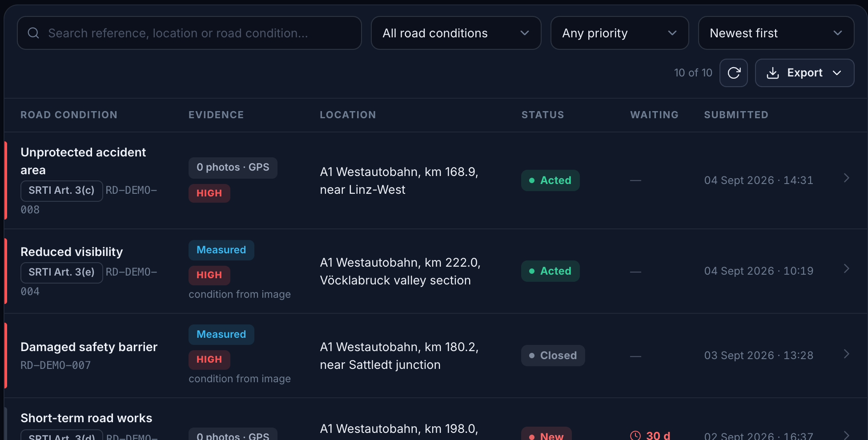Click HIGH badge in Damaged safety barrier row

click(209, 360)
